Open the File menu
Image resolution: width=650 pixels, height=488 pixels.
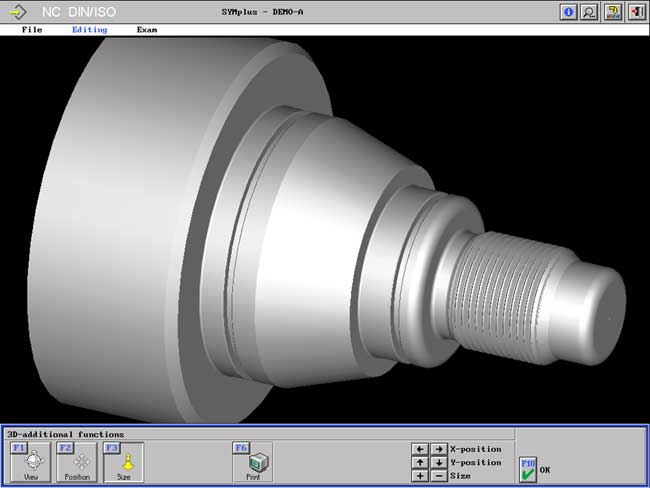[x=32, y=30]
